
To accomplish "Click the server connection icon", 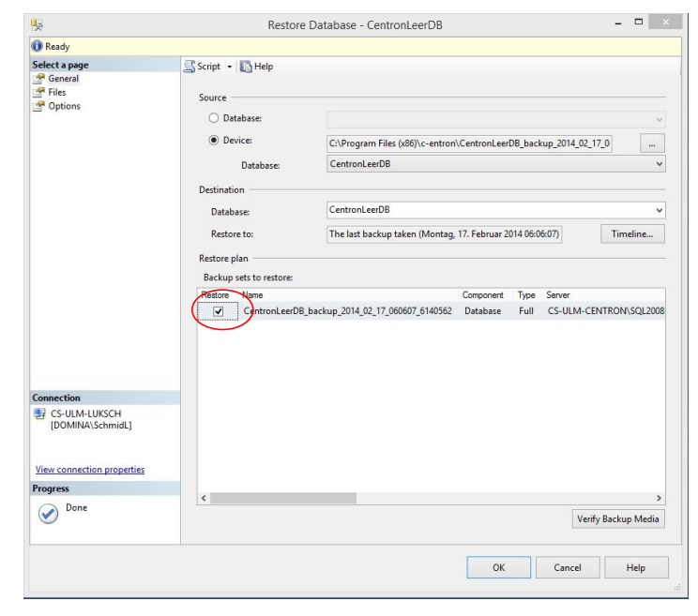I will tap(39, 413).
